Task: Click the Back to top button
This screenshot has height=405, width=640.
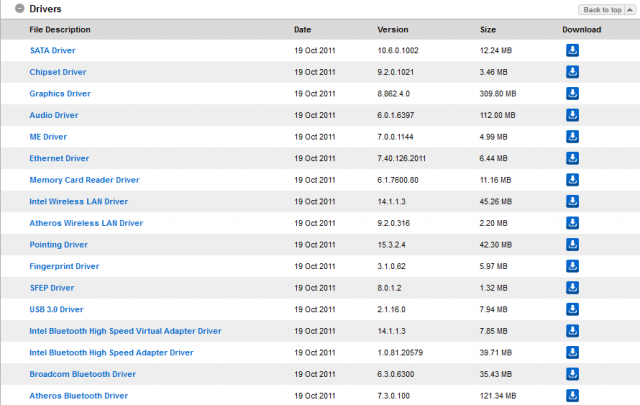Action: click(607, 10)
